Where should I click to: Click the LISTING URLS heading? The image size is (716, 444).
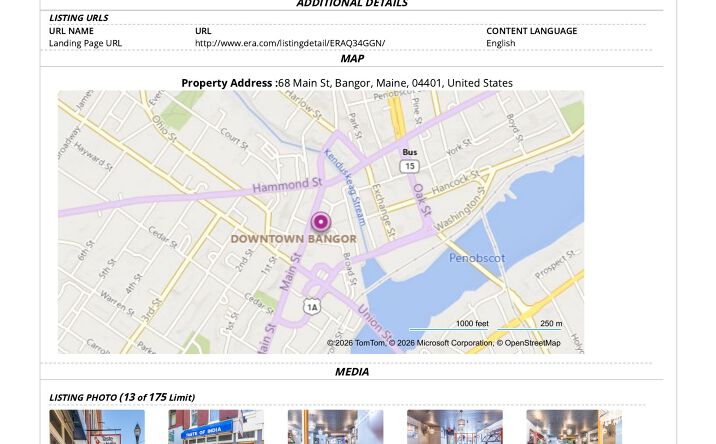(x=79, y=18)
